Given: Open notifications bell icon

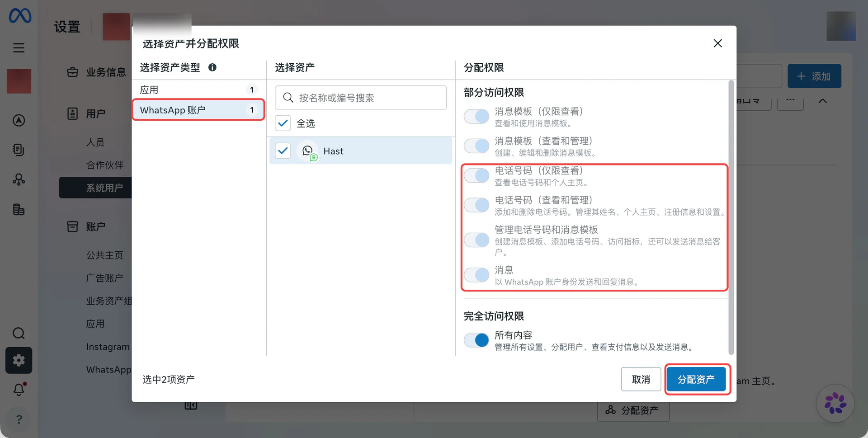Looking at the screenshot, I should 19,389.
